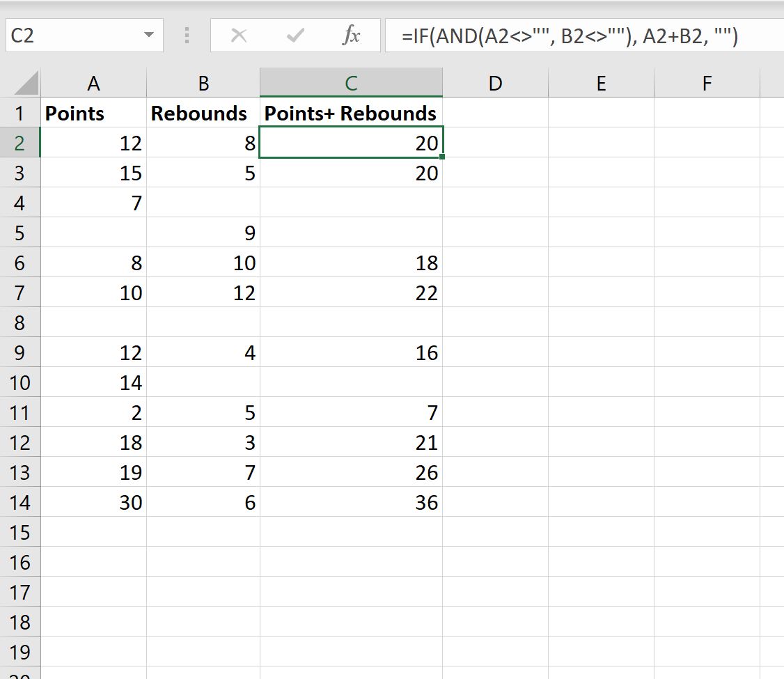Screen dimensions: 784x679
Task: Click the three-dot separator next to the Name Box
Action: coord(186,34)
